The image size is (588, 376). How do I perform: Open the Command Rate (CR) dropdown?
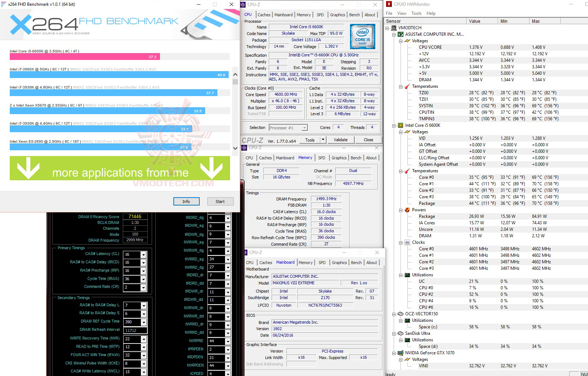pyautogui.click(x=143, y=288)
